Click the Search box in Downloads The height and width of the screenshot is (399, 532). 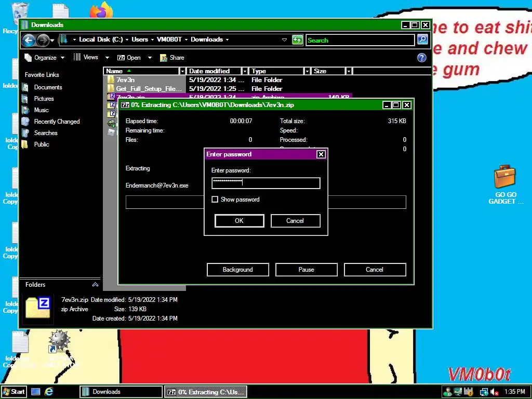[x=360, y=40]
